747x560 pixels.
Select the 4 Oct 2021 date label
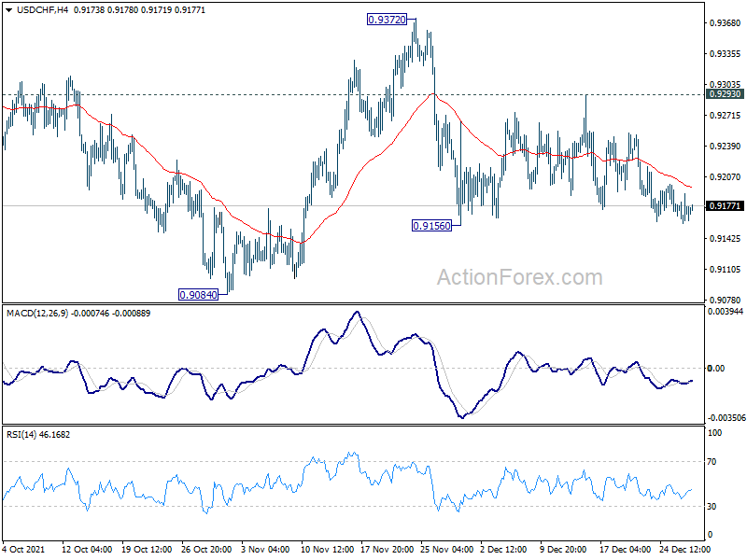click(23, 549)
